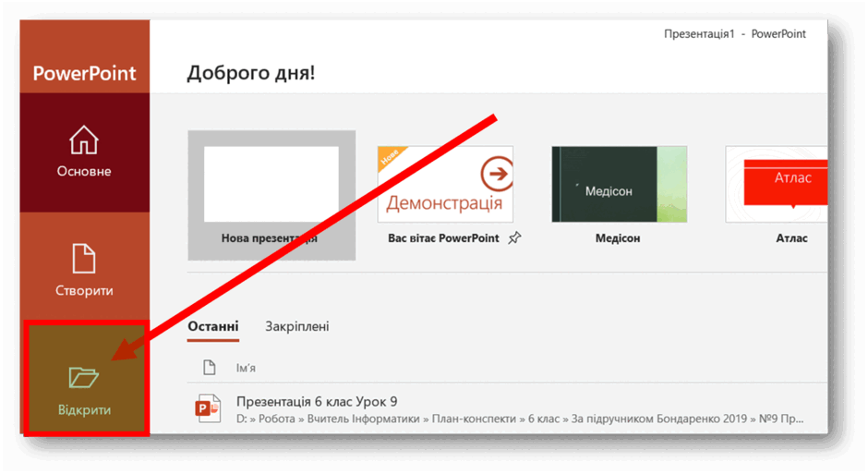Switch to the Закріплені tab
This screenshot has width=868, height=474.
[297, 327]
